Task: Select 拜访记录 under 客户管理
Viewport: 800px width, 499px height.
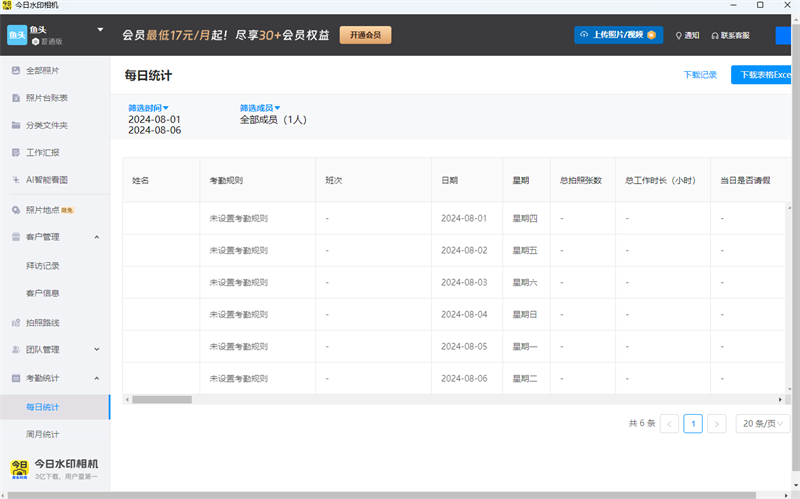Action: [42, 265]
